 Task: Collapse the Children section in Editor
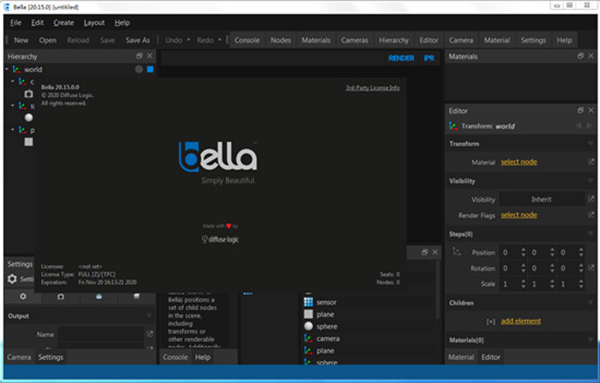[590, 303]
